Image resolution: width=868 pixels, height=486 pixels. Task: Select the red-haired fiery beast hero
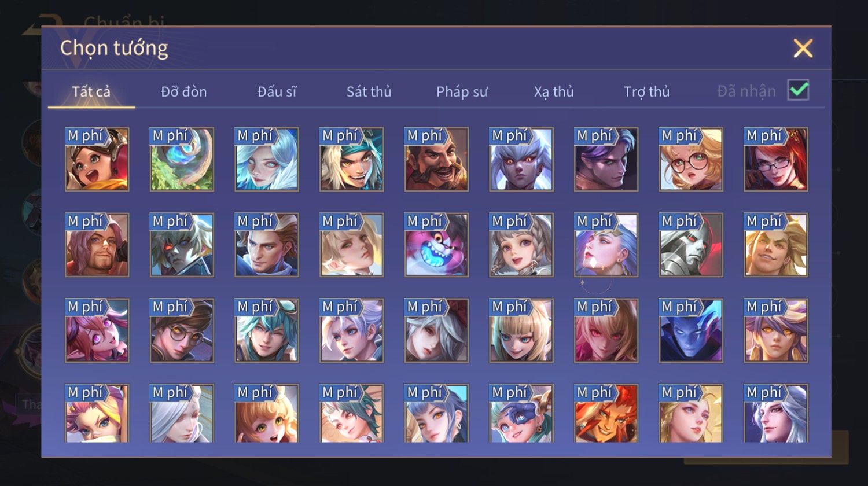[606, 413]
